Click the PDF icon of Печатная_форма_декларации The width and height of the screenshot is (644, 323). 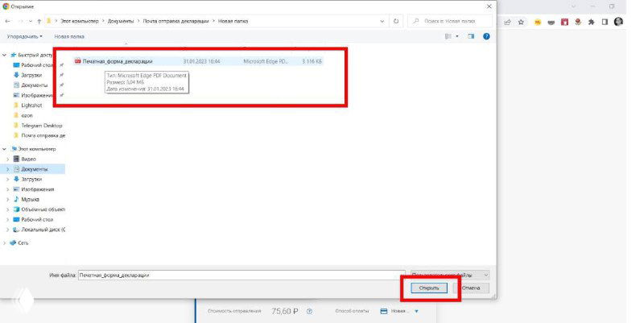[x=77, y=61]
